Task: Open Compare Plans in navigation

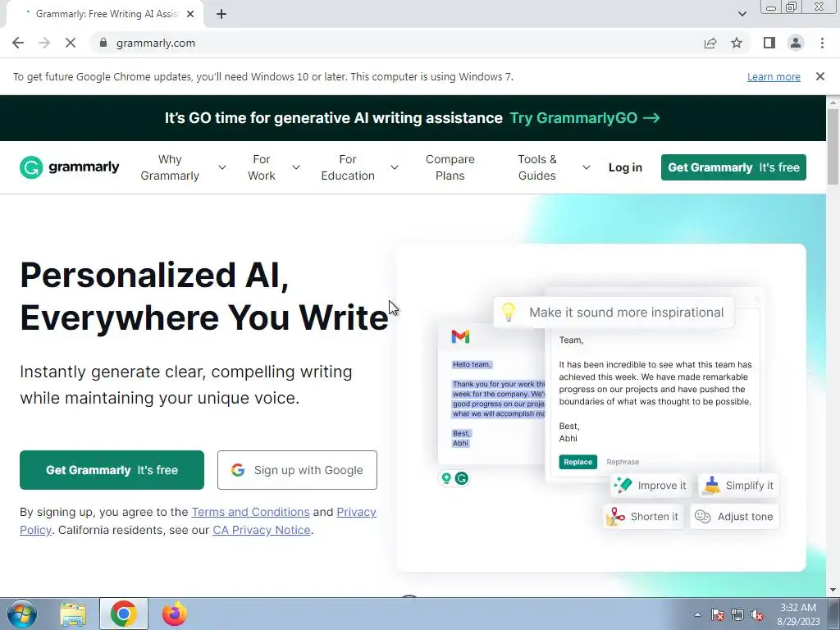Action: pyautogui.click(x=450, y=167)
